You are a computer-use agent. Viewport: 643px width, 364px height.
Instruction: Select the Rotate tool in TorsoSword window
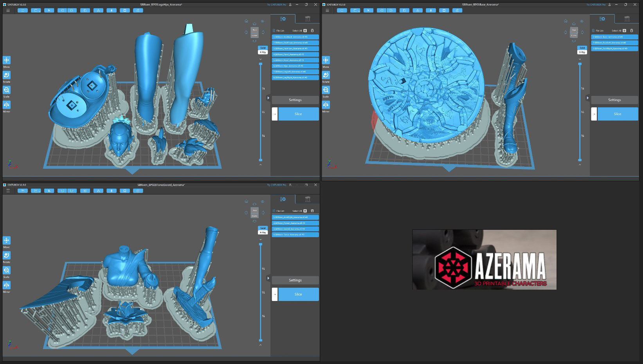pyautogui.click(x=7, y=255)
